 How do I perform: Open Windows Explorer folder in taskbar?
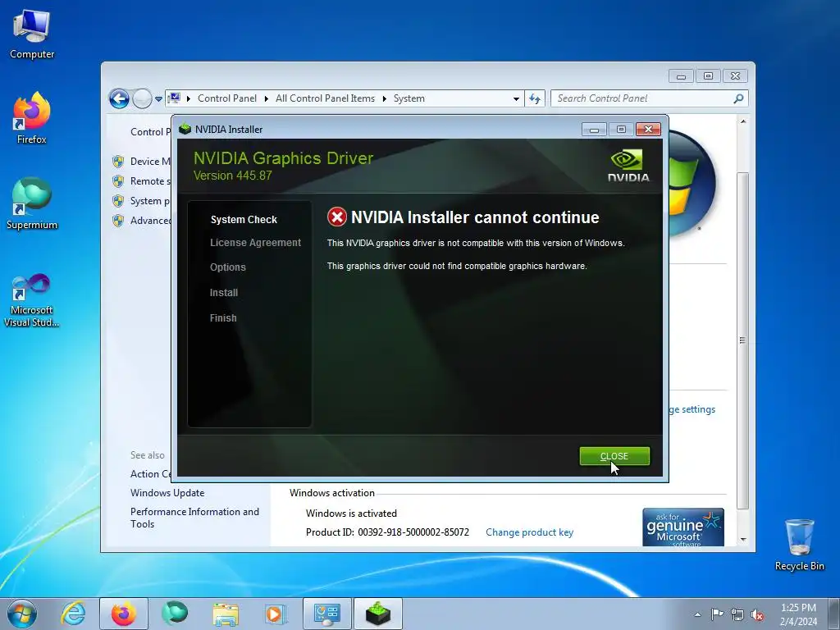pyautogui.click(x=226, y=614)
